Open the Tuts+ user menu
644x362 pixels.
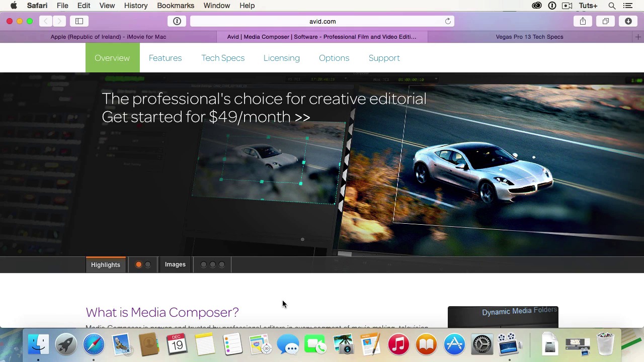588,6
